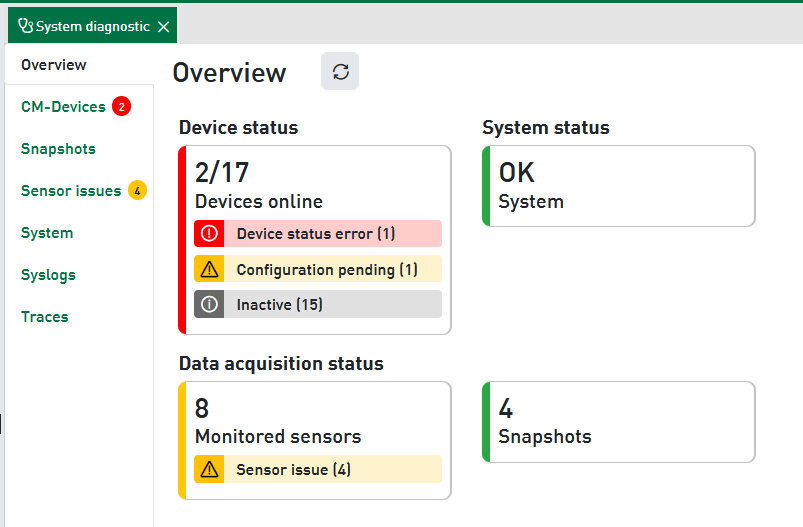Image resolution: width=803 pixels, height=527 pixels.
Task: Click the refresh icon beside Overview heading
Action: click(340, 71)
